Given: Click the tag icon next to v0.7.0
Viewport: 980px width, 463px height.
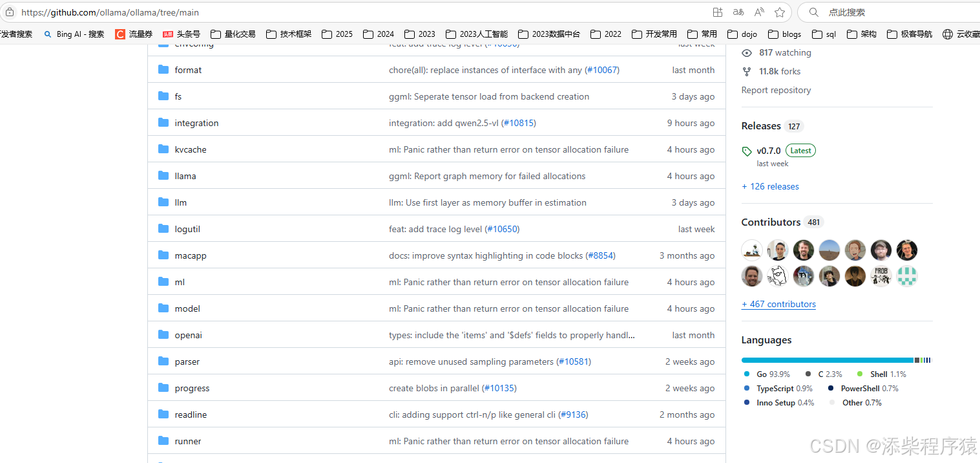Looking at the screenshot, I should 747,151.
